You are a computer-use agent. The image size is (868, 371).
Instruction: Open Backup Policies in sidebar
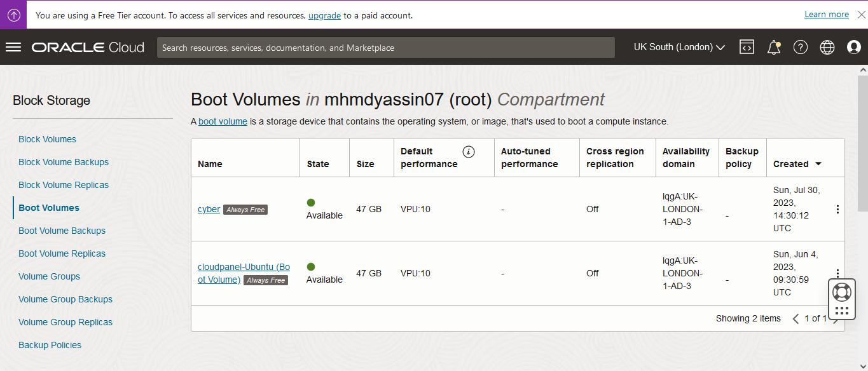[x=50, y=345]
